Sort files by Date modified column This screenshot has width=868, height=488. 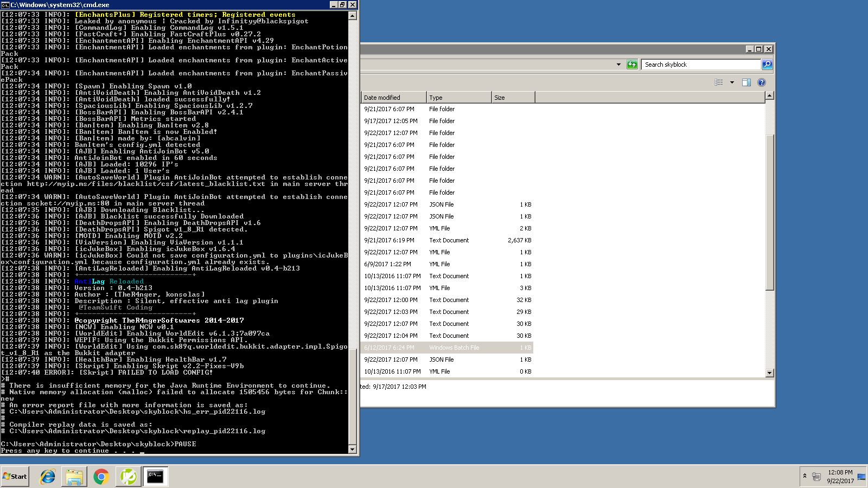tap(393, 98)
